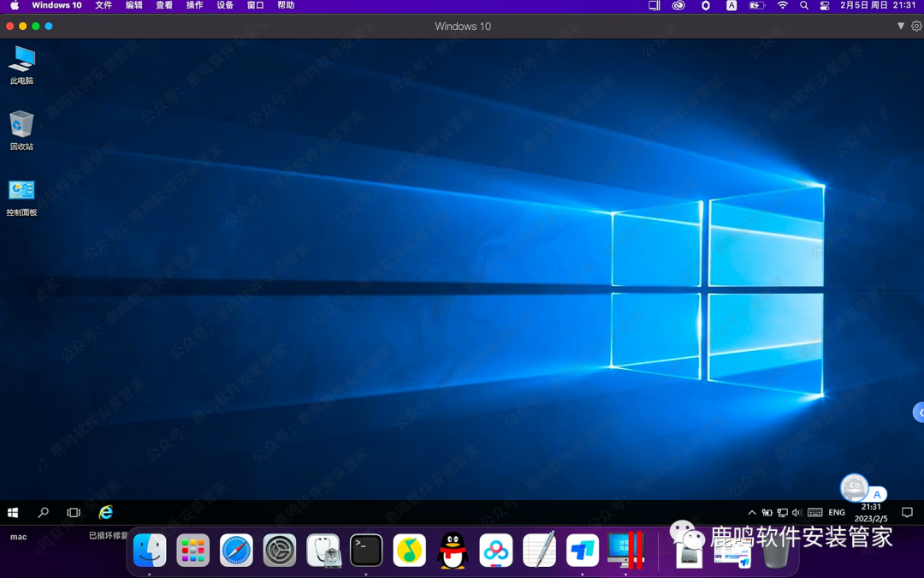The height and width of the screenshot is (578, 924).
Task: Open the 设备 menu in the menu bar
Action: click(x=225, y=6)
